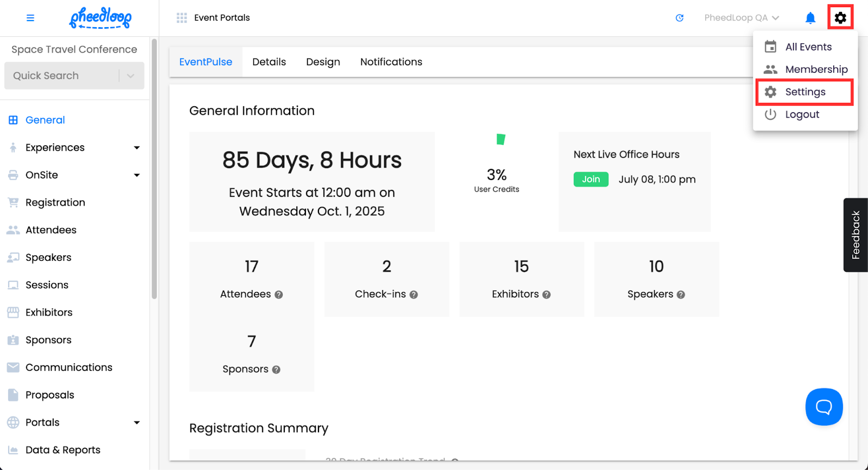Switch to the EventPulse tab
Screen dimensions: 868x470
tap(206, 62)
